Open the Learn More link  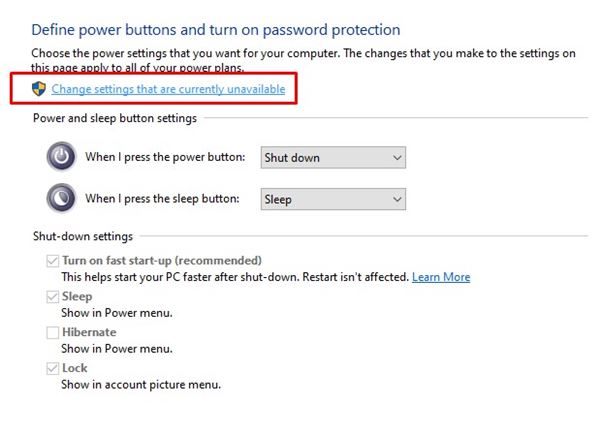coord(441,277)
